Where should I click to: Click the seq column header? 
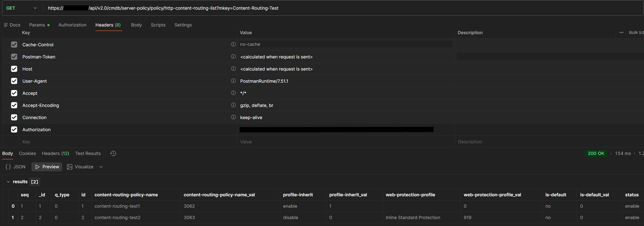click(25, 195)
